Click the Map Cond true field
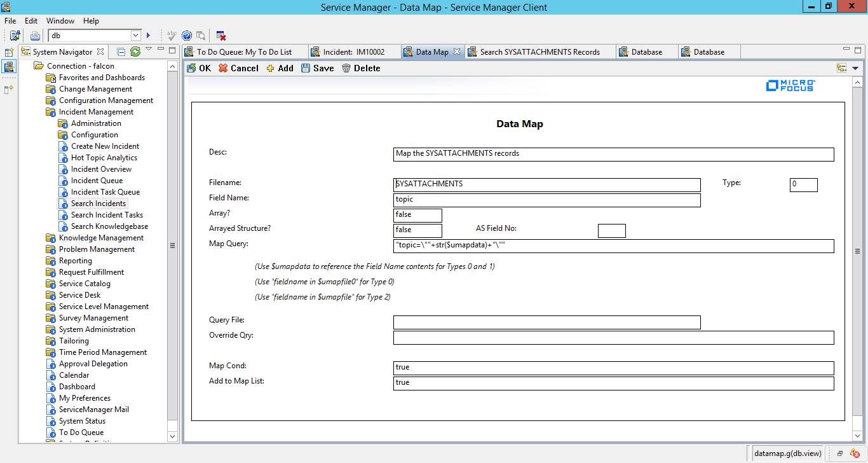The image size is (868, 463). click(613, 368)
